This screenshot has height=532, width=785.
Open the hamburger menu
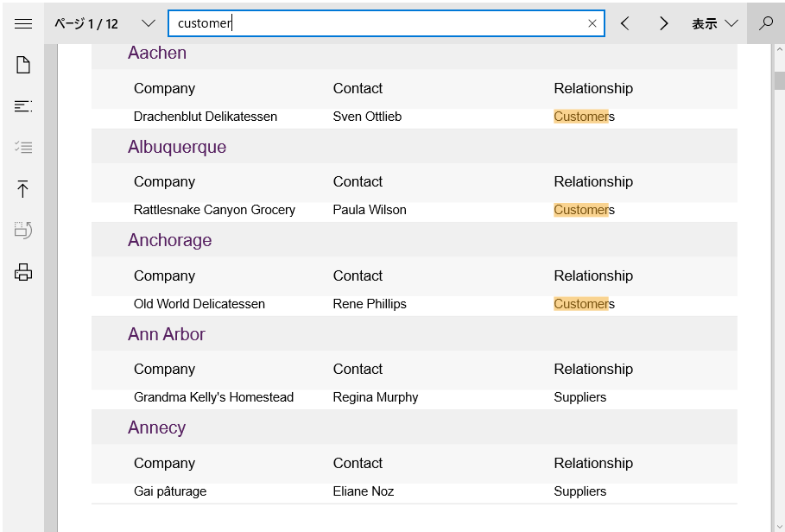23,23
